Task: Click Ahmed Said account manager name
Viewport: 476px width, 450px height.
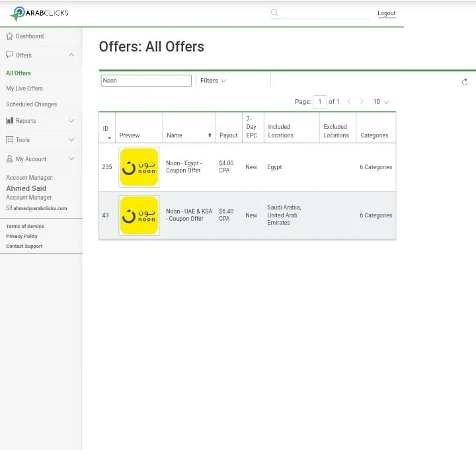Action: pyautogui.click(x=26, y=188)
